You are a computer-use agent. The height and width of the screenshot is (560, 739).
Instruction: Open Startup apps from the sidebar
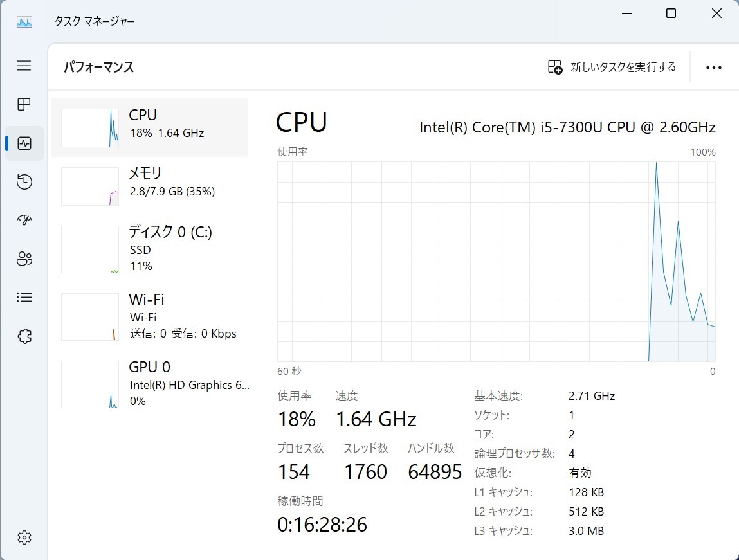[x=24, y=220]
